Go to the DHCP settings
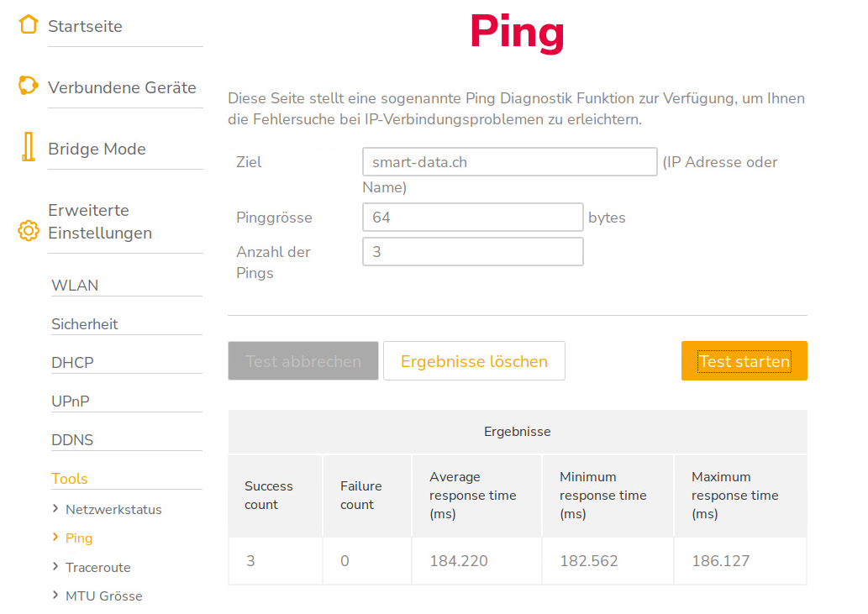The height and width of the screenshot is (614, 868). coord(72,363)
